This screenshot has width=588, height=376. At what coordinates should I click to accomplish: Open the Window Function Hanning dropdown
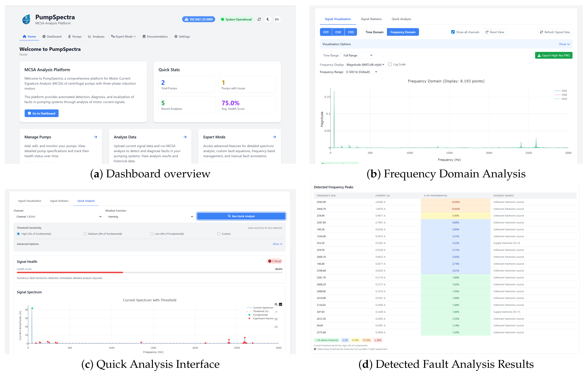click(150, 217)
